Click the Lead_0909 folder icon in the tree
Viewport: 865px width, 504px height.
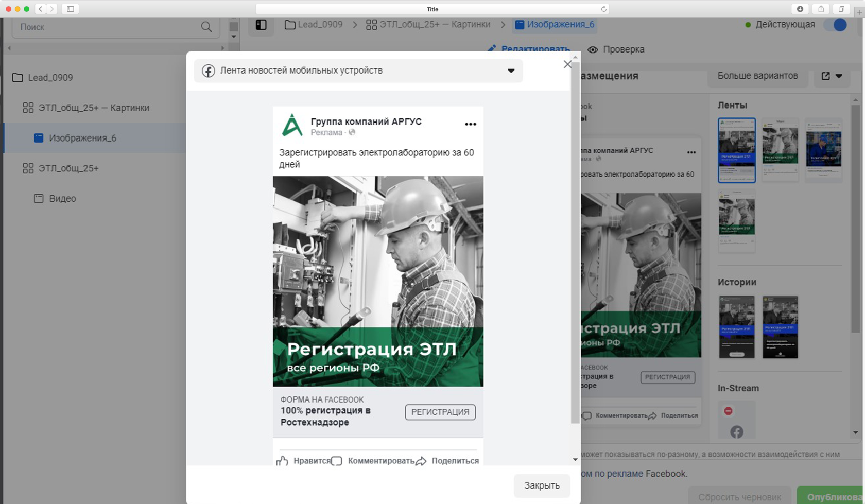click(x=18, y=78)
